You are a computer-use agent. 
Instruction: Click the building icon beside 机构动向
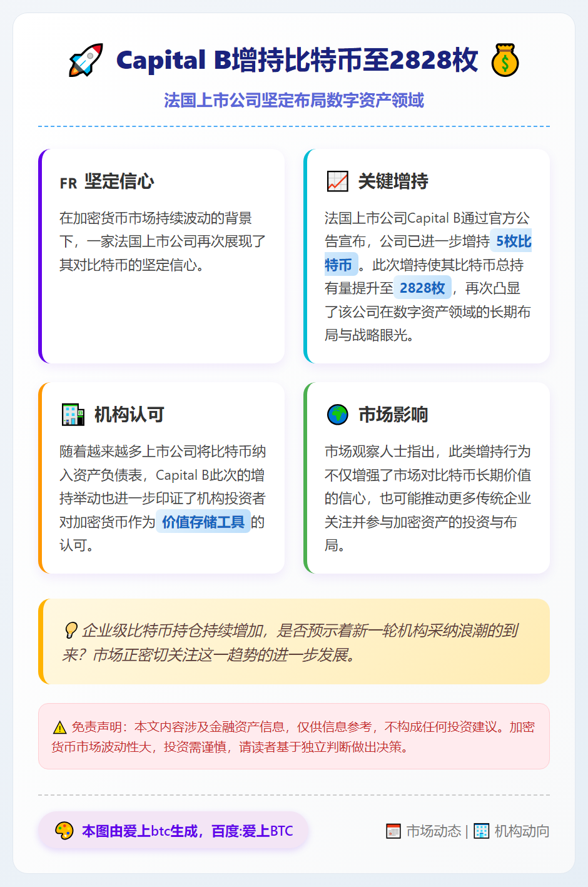click(482, 831)
